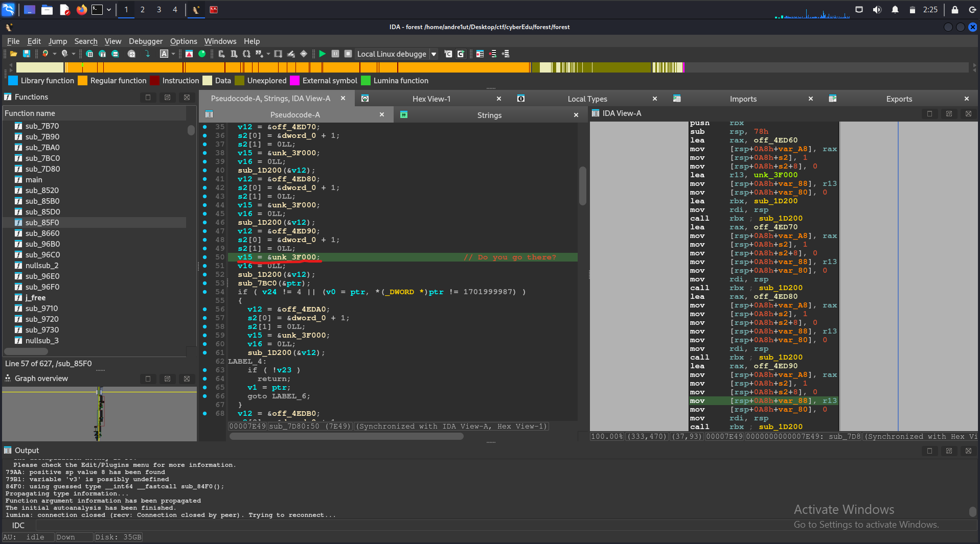Expand dropdown next to the back navigation icon
The width and height of the screenshot is (980, 544).
click(55, 54)
